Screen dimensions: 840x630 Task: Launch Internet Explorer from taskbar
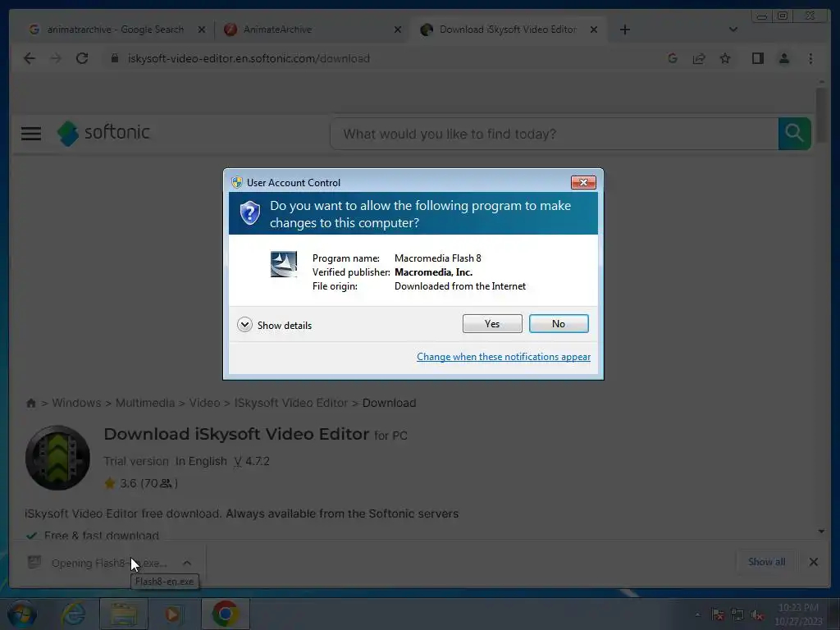(x=73, y=614)
